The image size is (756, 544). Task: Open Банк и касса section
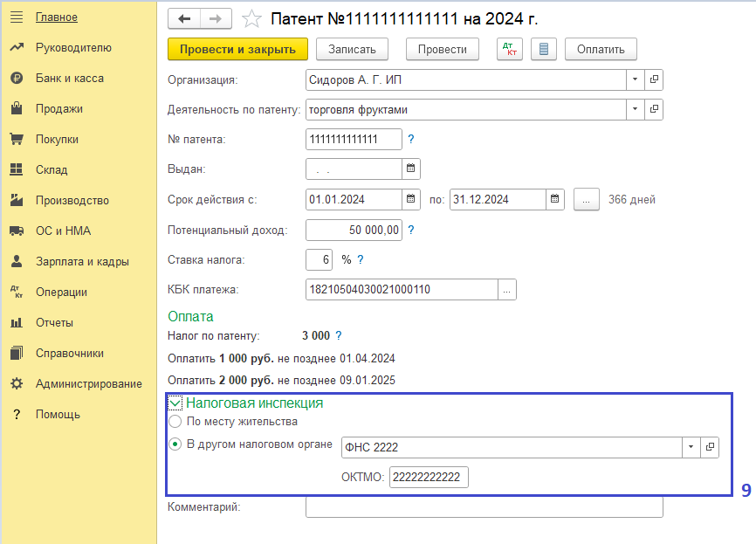tap(69, 79)
